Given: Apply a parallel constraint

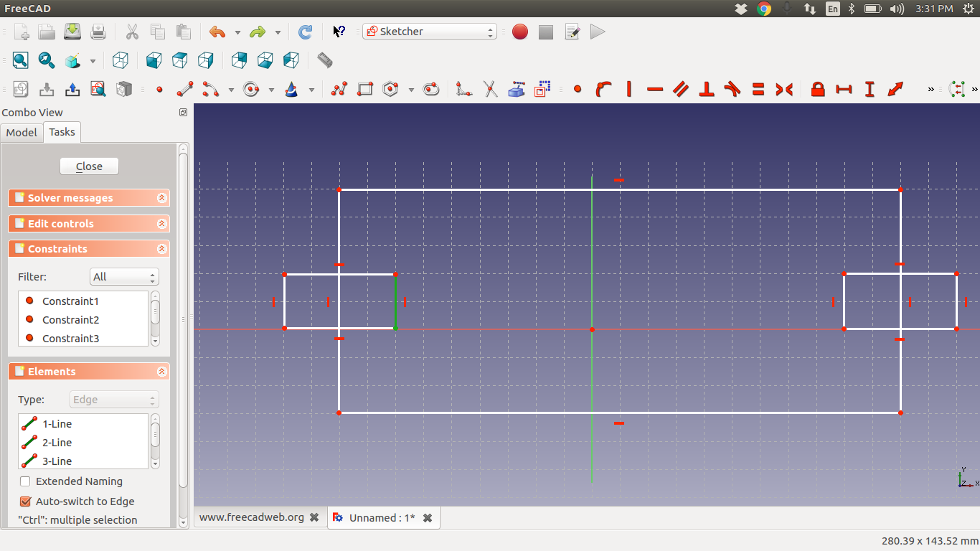Looking at the screenshot, I should coord(680,89).
